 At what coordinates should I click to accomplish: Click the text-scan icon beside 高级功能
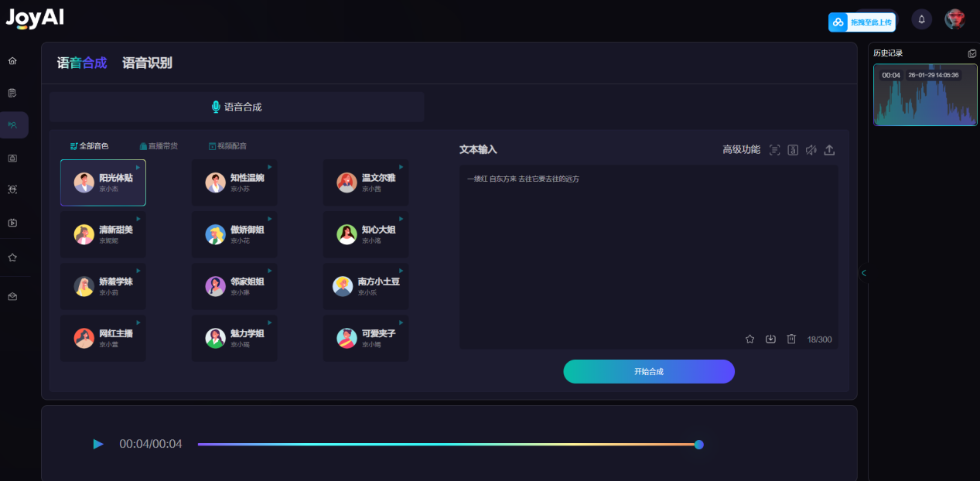click(774, 150)
